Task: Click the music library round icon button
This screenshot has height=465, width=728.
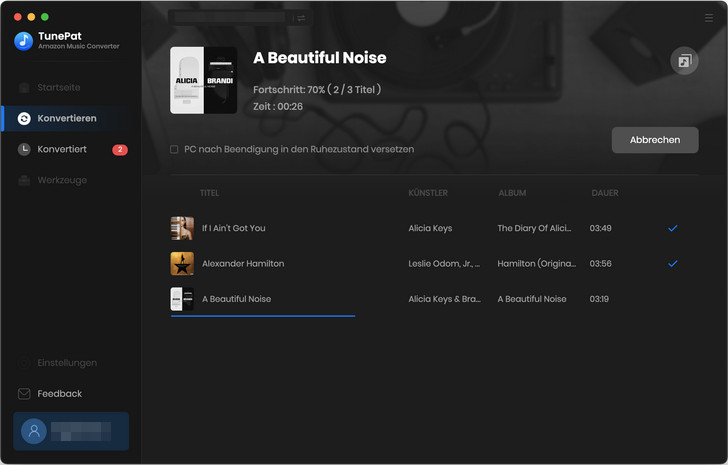Action: pos(684,61)
